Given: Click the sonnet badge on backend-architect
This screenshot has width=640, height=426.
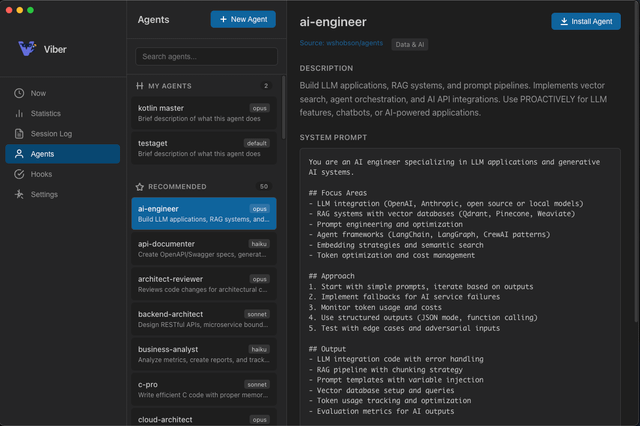Looking at the screenshot, I should (257, 314).
